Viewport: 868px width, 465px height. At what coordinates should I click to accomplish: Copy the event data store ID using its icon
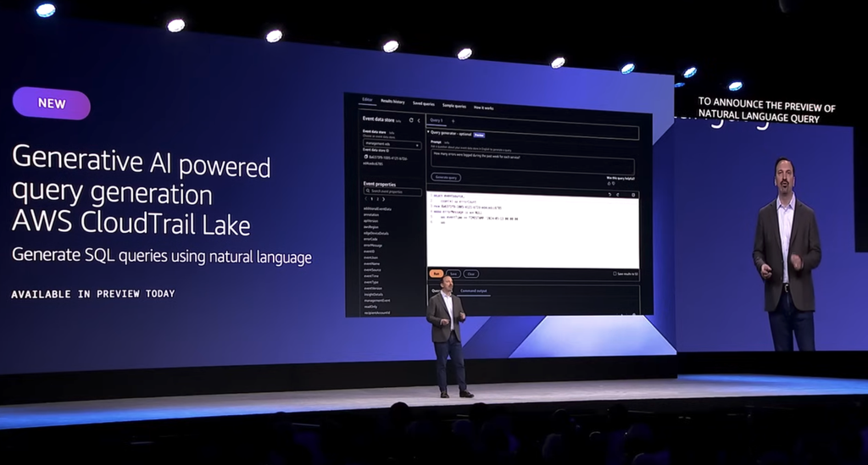(x=366, y=157)
